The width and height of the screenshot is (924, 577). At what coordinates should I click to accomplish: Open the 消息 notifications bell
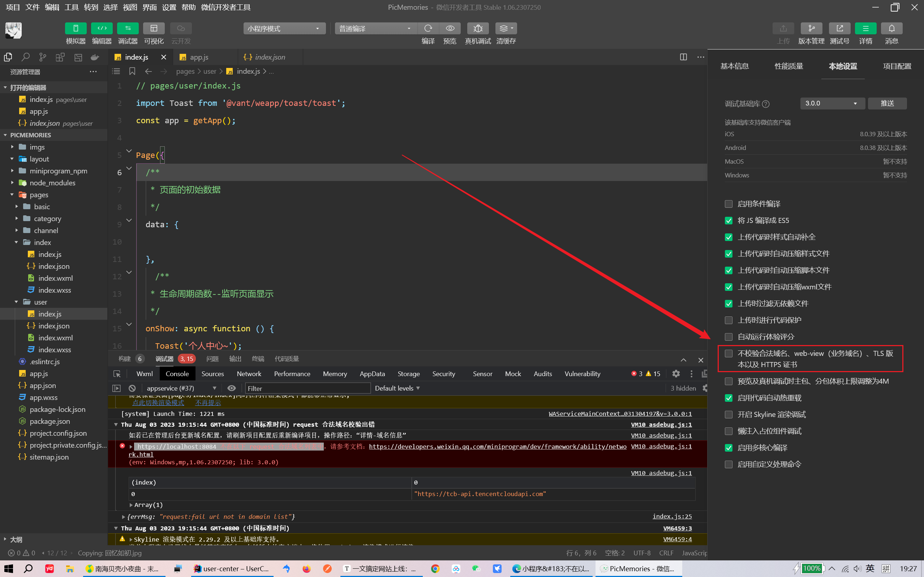click(x=891, y=28)
